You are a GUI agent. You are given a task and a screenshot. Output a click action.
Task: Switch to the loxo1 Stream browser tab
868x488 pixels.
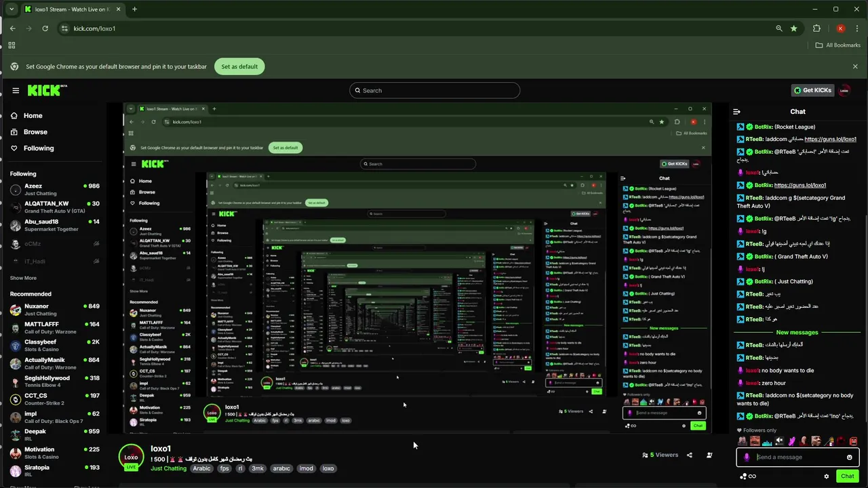73,9
